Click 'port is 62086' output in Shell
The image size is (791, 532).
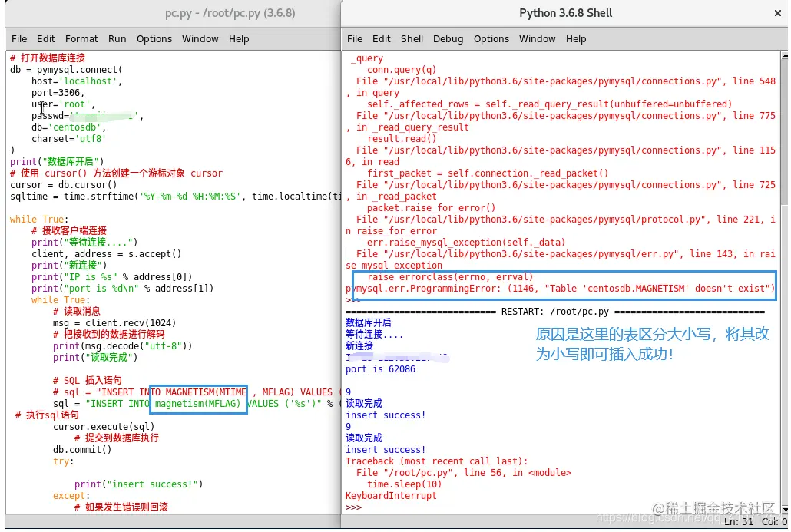[380, 369]
